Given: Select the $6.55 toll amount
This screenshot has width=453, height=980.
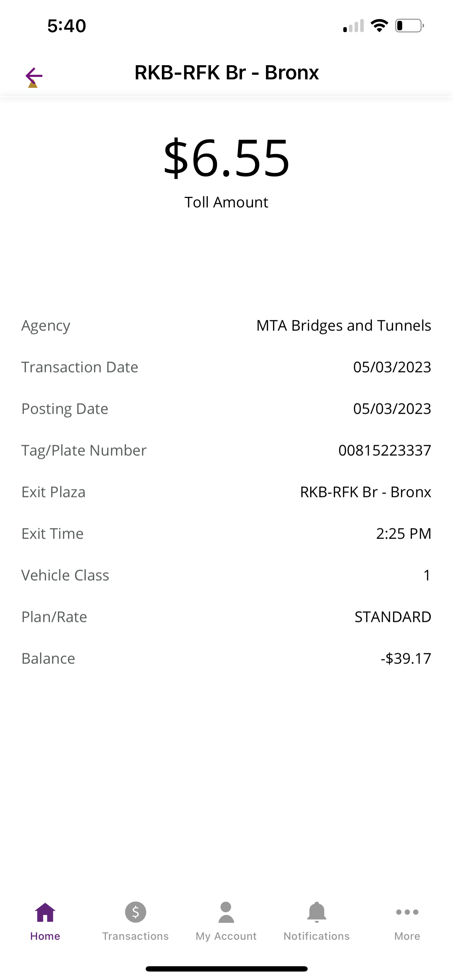Looking at the screenshot, I should click(226, 157).
